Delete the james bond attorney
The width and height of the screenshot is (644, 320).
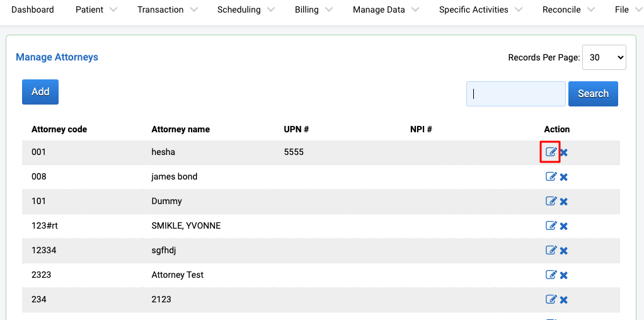pos(564,177)
